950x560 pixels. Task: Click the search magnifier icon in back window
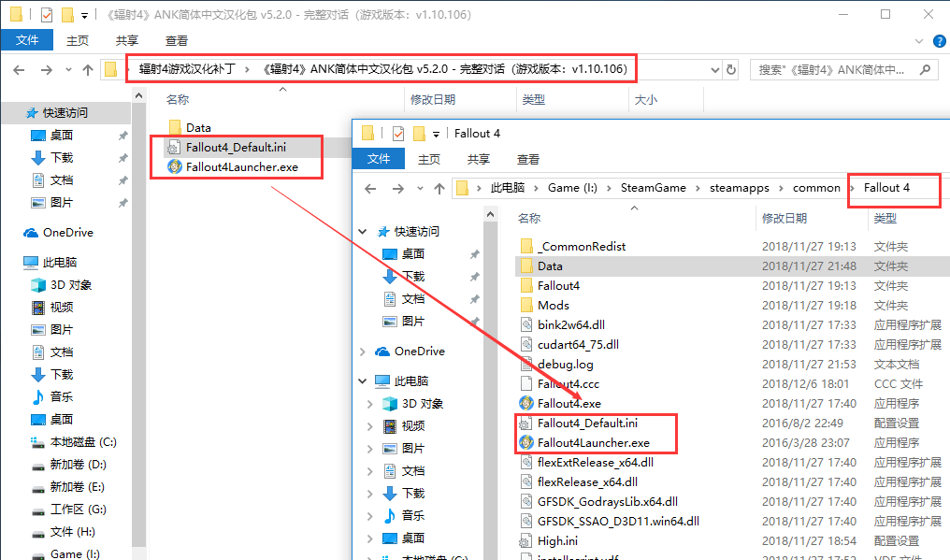[925, 70]
